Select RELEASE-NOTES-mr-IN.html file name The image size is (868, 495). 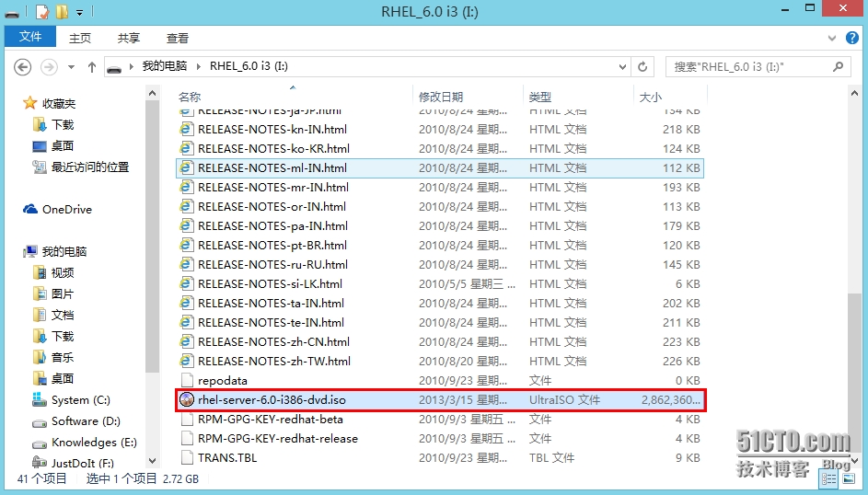[272, 188]
